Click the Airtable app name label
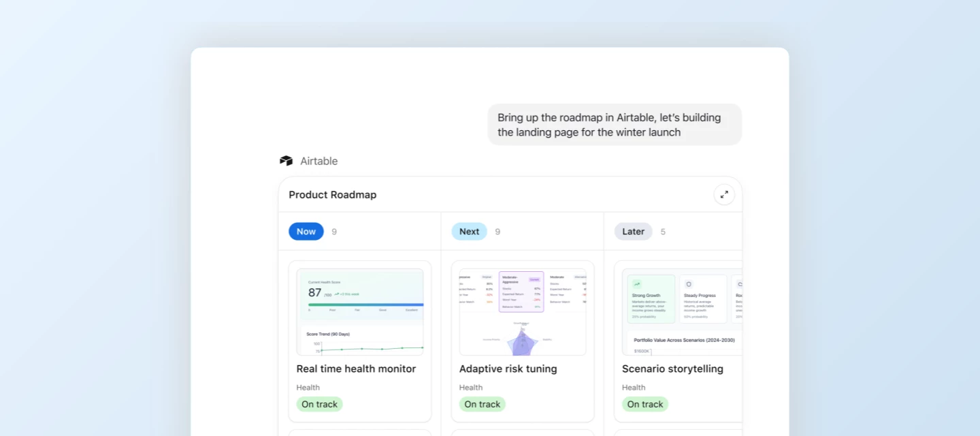The image size is (980, 436). click(319, 161)
